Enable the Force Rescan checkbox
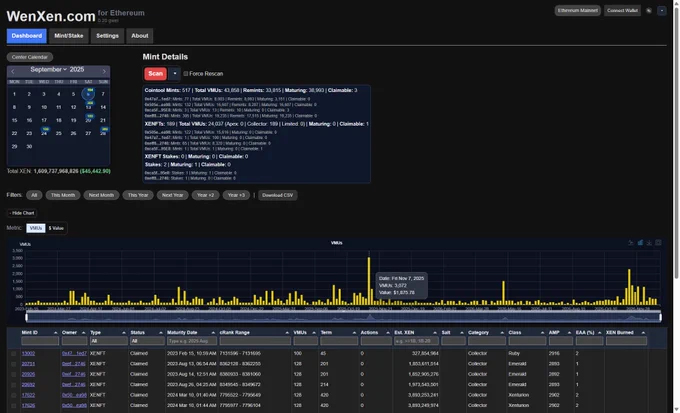680x413 pixels. (x=186, y=74)
